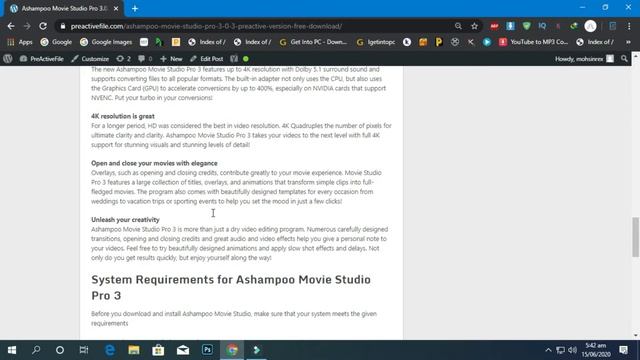
Task: Open the ProActiveFile site menu
Action: (x=42, y=59)
